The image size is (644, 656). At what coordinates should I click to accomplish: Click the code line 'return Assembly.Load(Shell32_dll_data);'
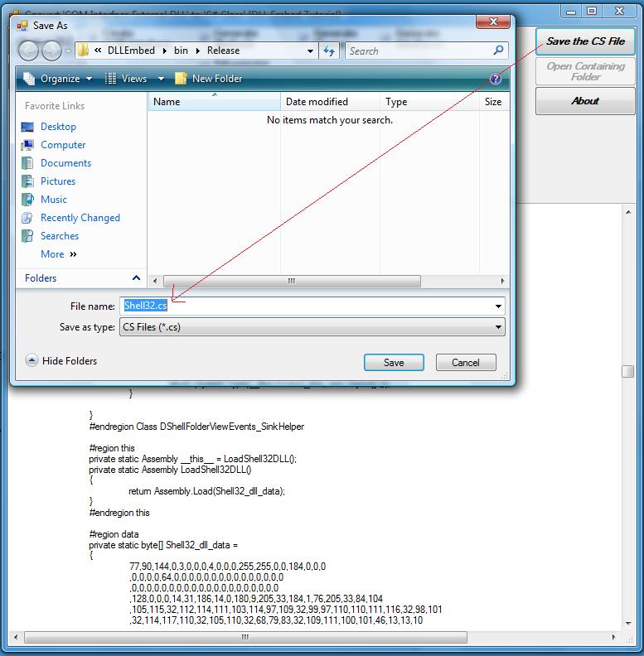206,491
